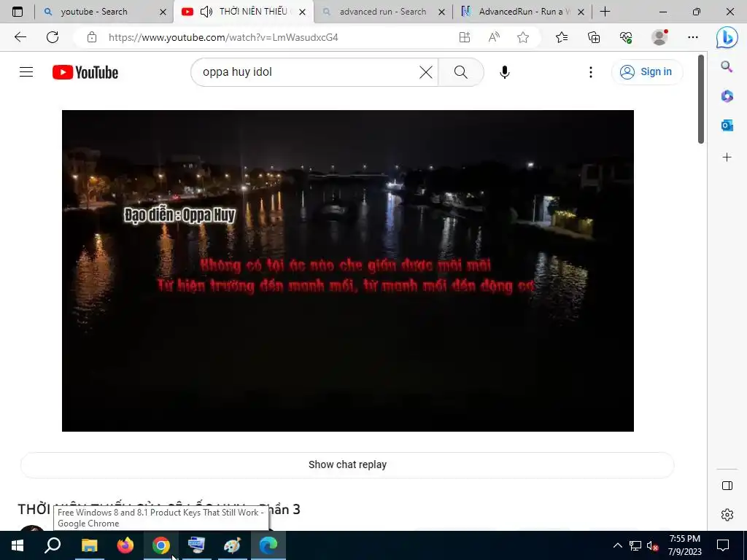Open File Explorer from taskbar

[x=89, y=545]
